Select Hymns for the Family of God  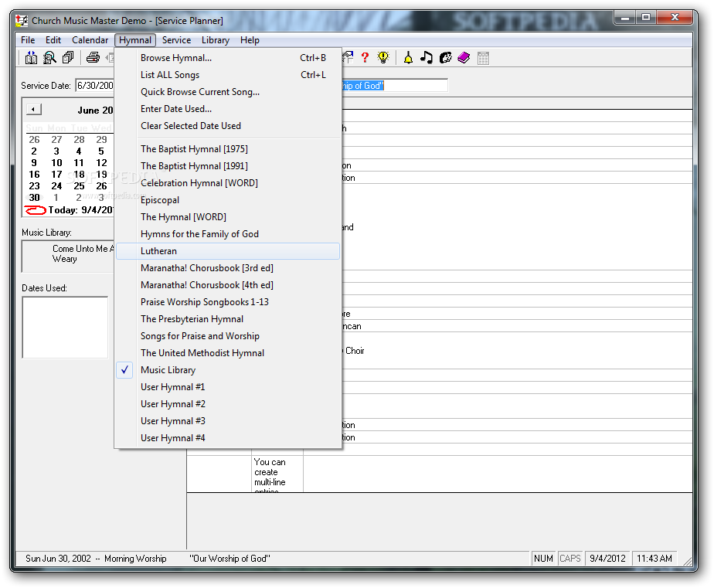pyautogui.click(x=228, y=234)
